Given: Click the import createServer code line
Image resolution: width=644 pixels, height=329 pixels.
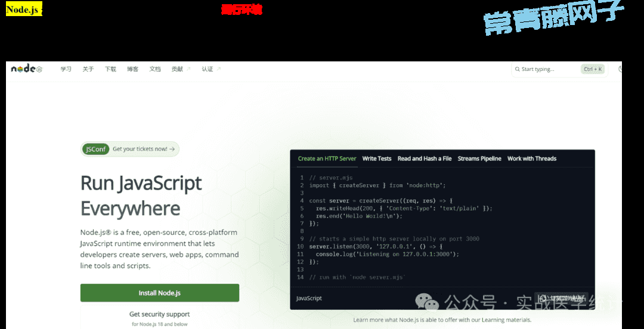Looking at the screenshot, I should coord(377,185).
